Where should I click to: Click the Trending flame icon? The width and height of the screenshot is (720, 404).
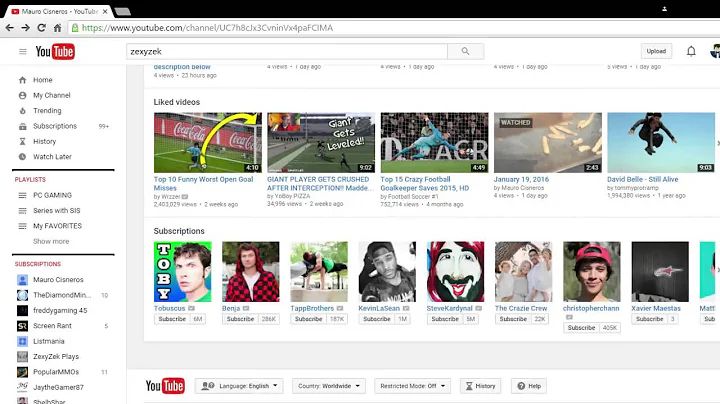pyautogui.click(x=22, y=111)
